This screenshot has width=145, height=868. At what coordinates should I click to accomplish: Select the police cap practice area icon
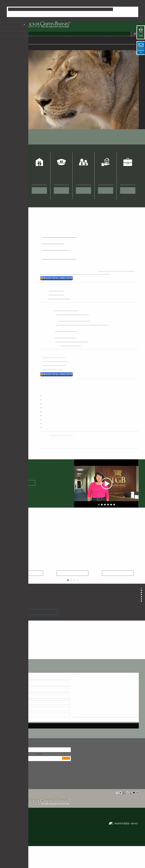click(x=61, y=162)
